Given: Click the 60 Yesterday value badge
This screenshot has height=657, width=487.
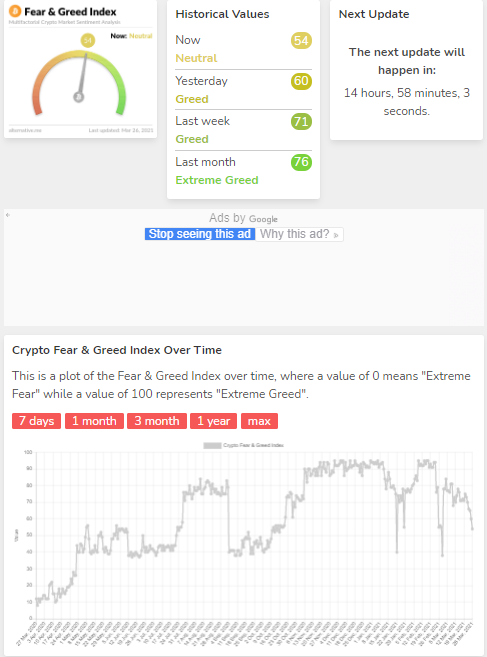Looking at the screenshot, I should click(x=301, y=81).
